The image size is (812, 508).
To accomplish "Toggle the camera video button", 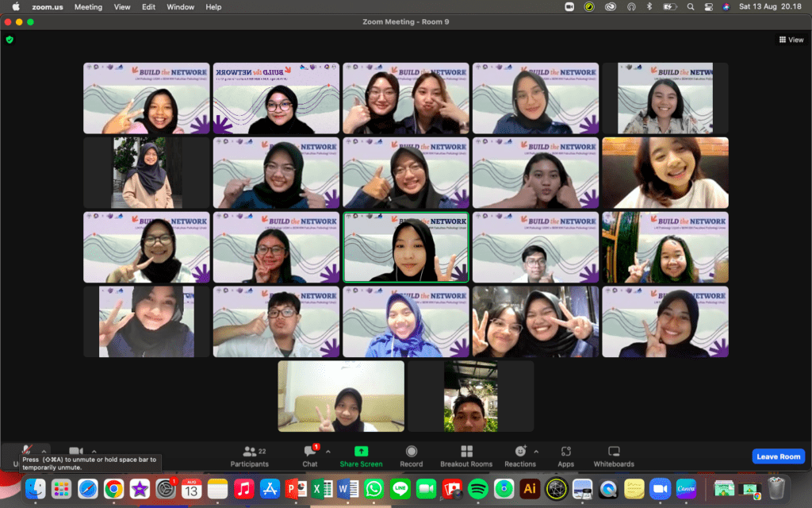I will coord(76,451).
